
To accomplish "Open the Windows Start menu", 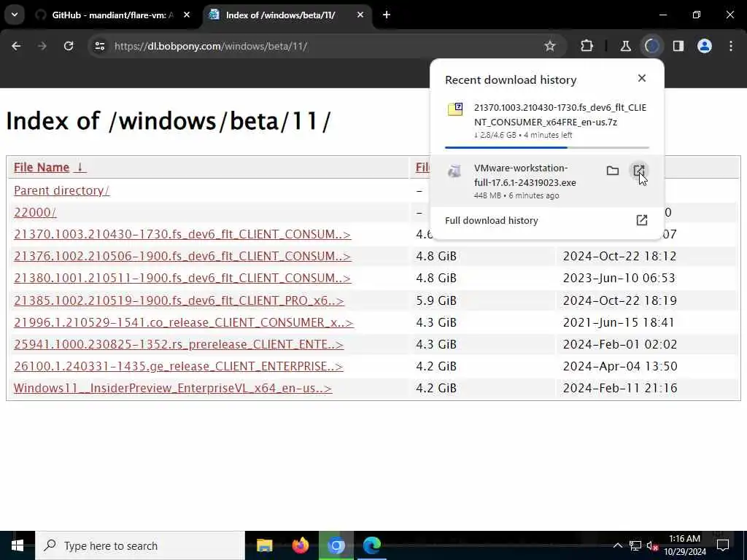I will coord(18,545).
